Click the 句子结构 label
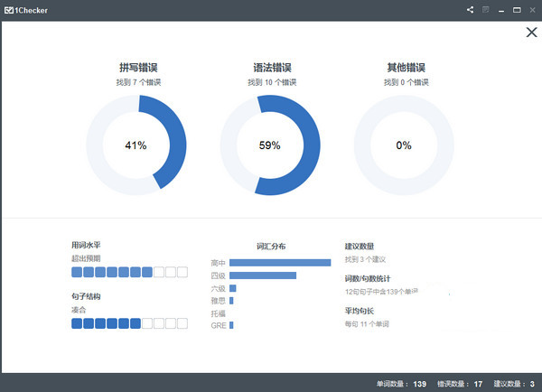542x392 pixels. (x=86, y=296)
